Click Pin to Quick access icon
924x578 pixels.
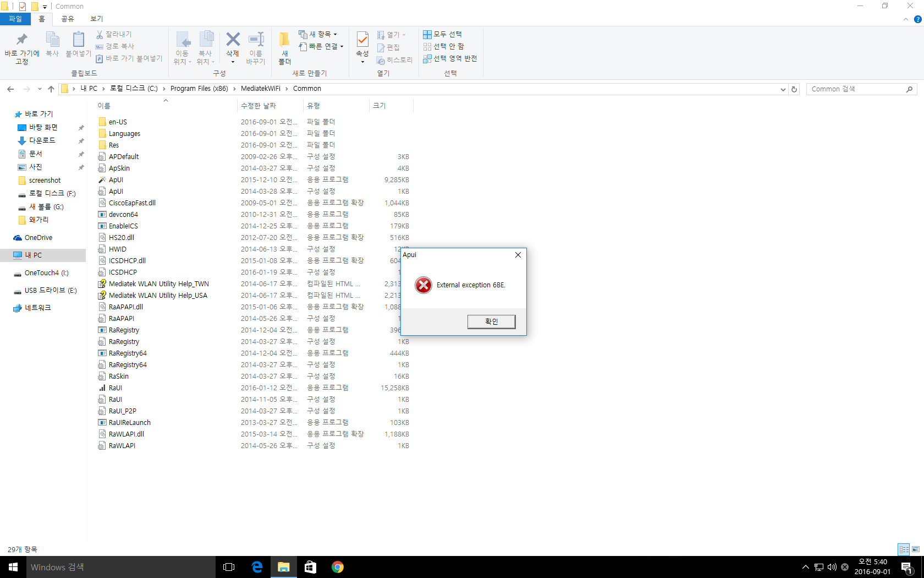(22, 40)
